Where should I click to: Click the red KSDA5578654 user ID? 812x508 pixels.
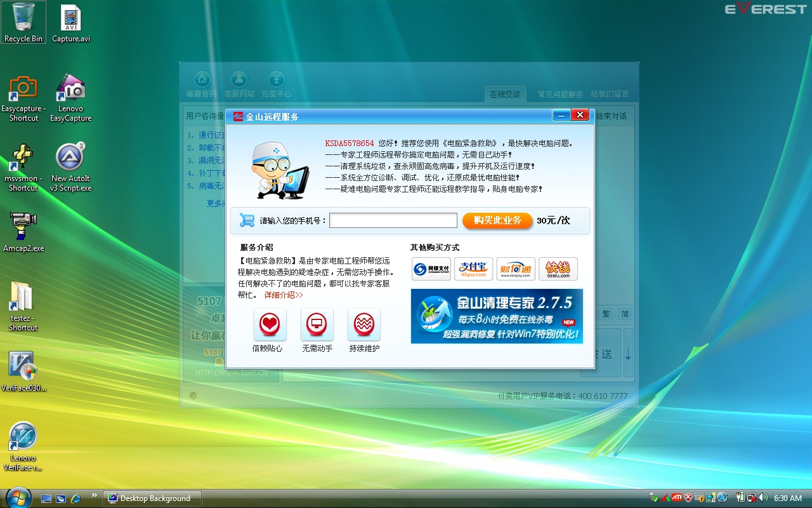(350, 144)
